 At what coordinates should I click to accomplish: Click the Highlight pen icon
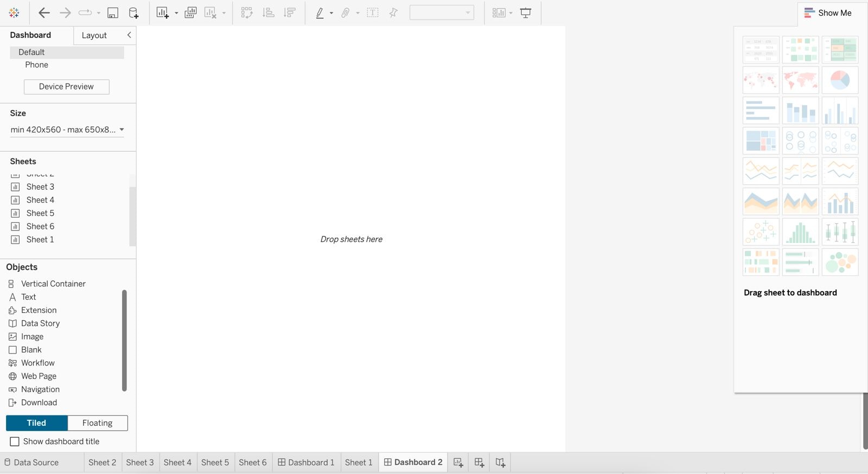pyautogui.click(x=320, y=12)
